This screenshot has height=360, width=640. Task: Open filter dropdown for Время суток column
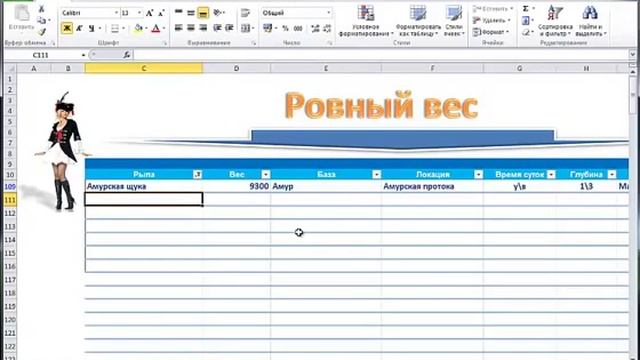tap(551, 175)
